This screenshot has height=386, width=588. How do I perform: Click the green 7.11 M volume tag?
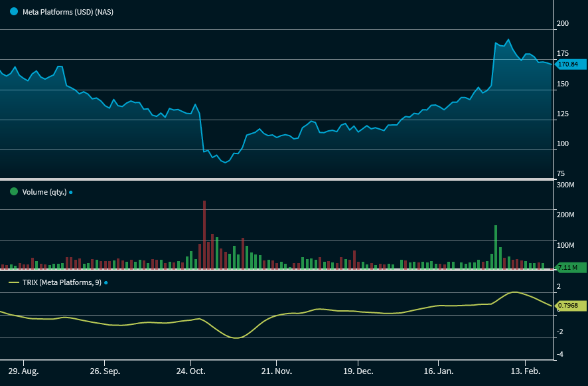tap(568, 267)
